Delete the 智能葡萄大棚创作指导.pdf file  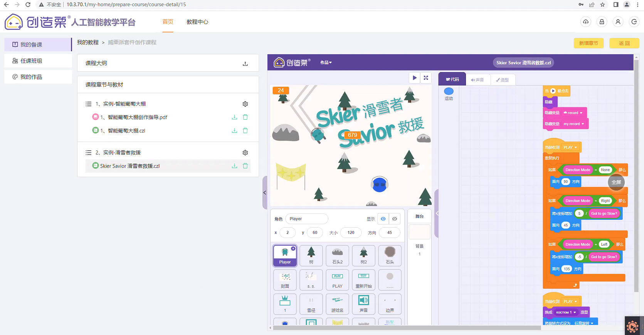(x=245, y=117)
